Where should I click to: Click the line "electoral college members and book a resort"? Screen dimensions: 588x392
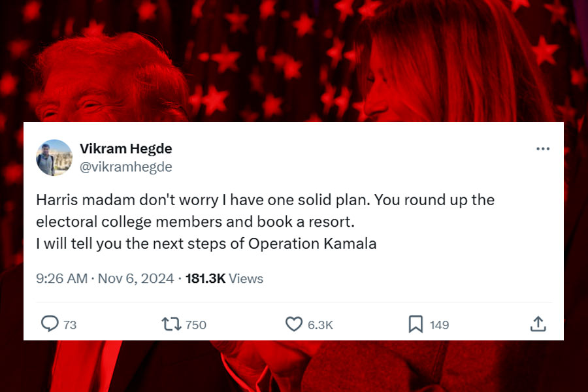point(195,221)
